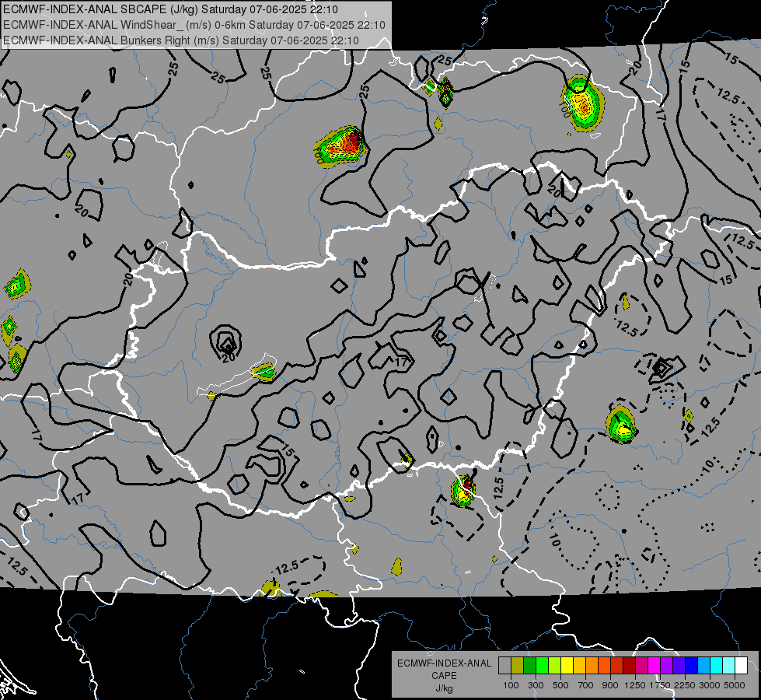Click the legend value 1750
The image size is (761, 700).
point(660,685)
